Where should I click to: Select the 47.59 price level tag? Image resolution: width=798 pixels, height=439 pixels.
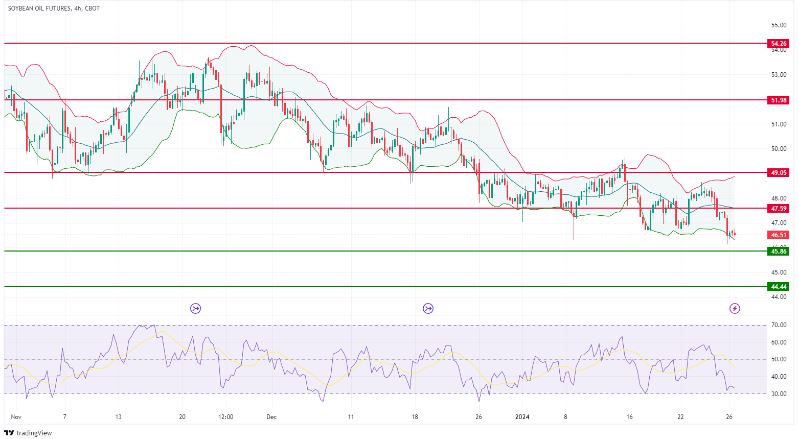778,208
